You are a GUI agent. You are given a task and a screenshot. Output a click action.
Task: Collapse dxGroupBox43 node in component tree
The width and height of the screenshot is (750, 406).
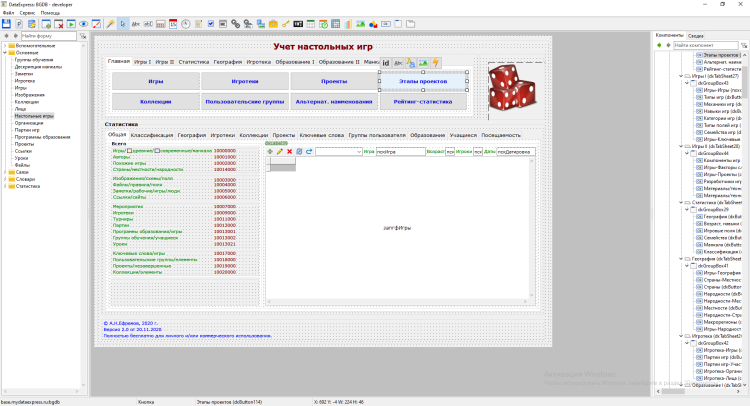coord(687,83)
